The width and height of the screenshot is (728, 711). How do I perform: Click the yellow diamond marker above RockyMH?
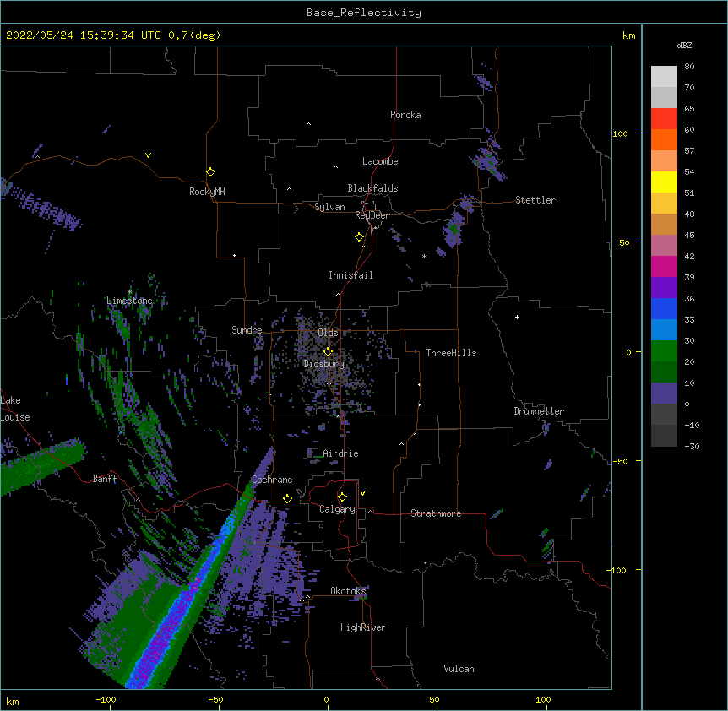point(210,172)
